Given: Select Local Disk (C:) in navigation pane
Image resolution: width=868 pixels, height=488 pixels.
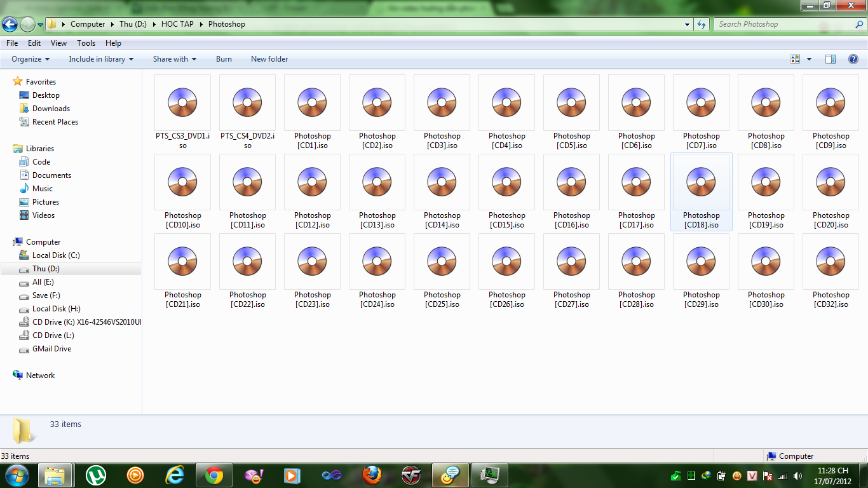Looking at the screenshot, I should point(56,255).
